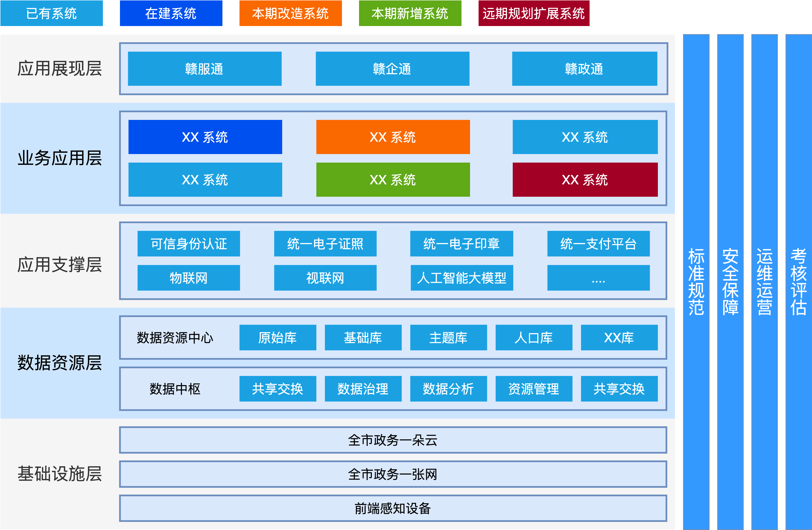Toggle the 在建系统 legend item

point(171,14)
